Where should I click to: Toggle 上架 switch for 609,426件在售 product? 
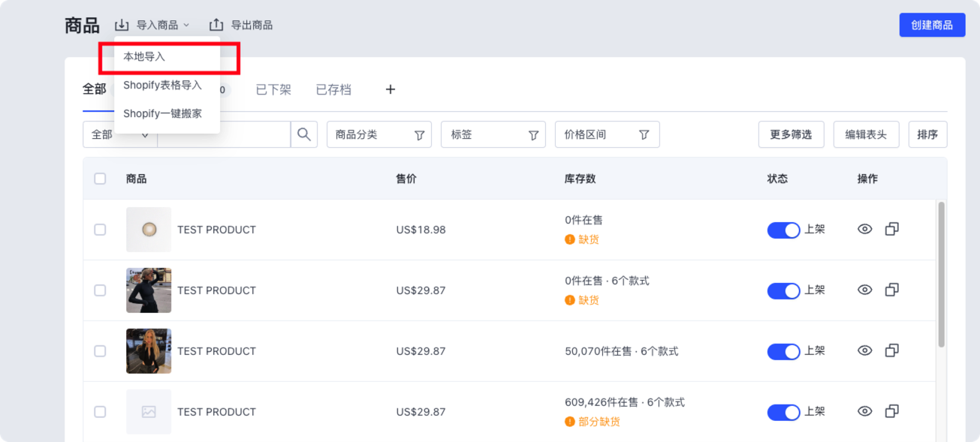tap(784, 413)
